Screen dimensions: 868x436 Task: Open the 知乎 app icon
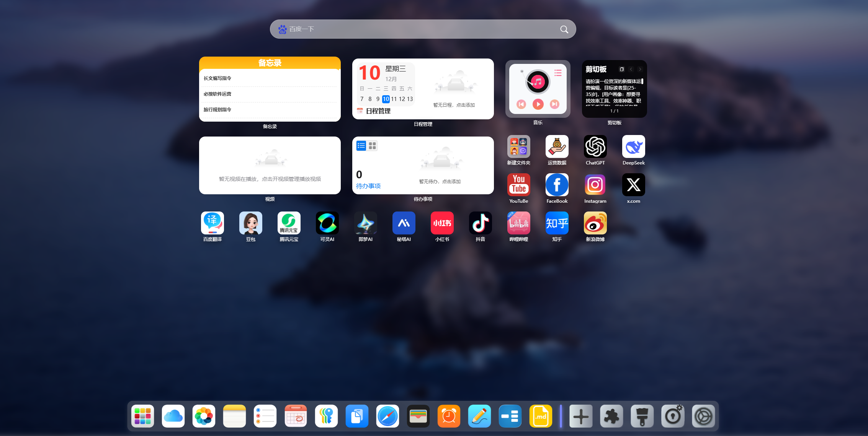557,223
